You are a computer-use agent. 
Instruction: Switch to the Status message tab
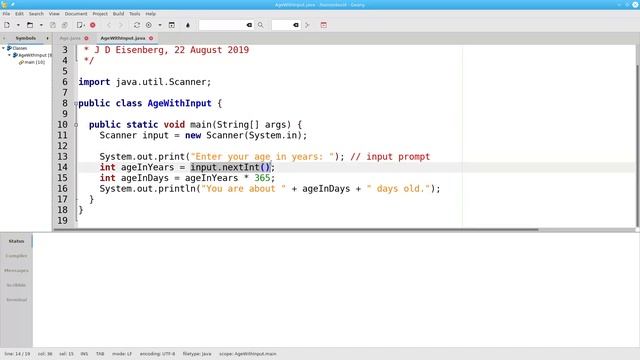(16, 241)
